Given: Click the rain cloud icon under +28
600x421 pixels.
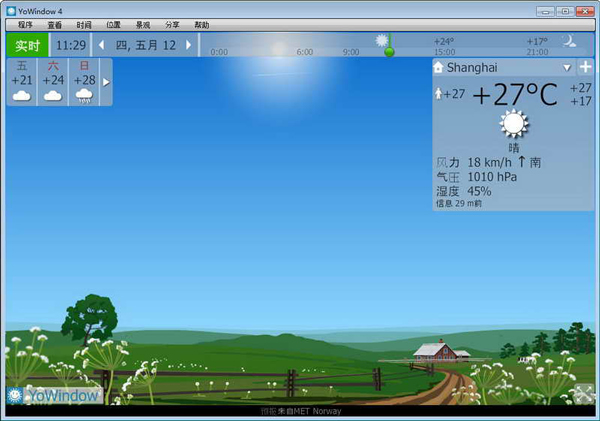Looking at the screenshot, I should [84, 95].
